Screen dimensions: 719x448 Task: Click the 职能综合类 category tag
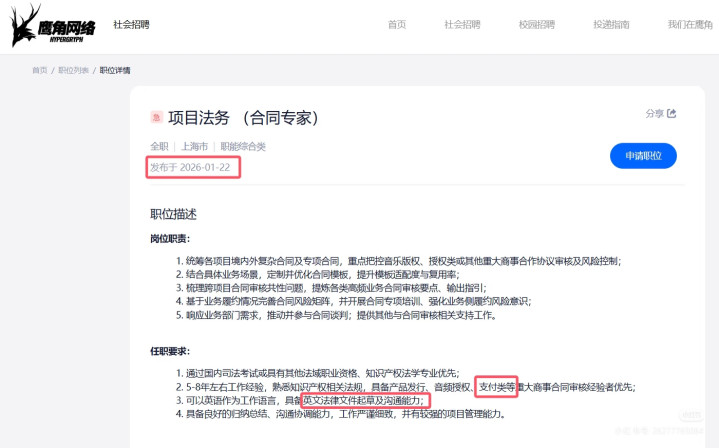pyautogui.click(x=243, y=146)
